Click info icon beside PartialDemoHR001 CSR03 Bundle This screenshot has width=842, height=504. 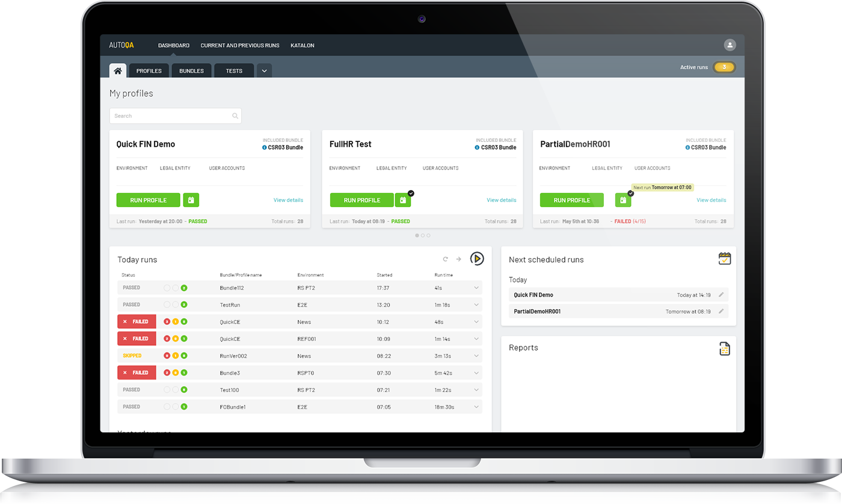[x=687, y=147]
